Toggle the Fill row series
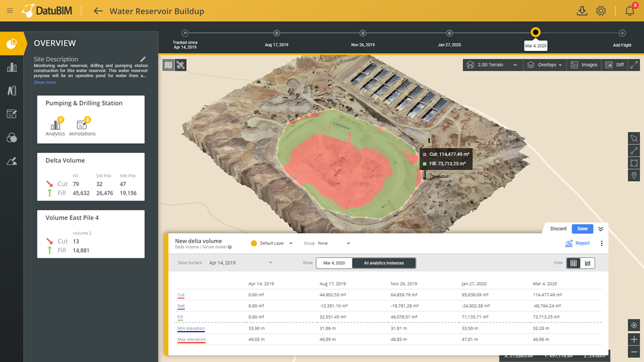 tap(180, 318)
